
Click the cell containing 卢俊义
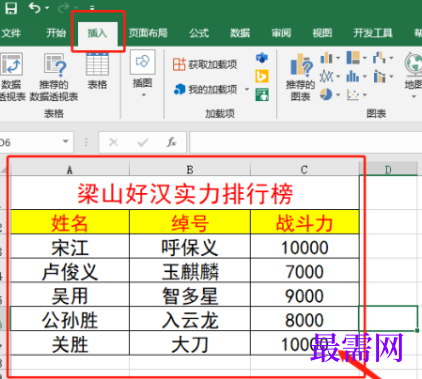[70, 271]
